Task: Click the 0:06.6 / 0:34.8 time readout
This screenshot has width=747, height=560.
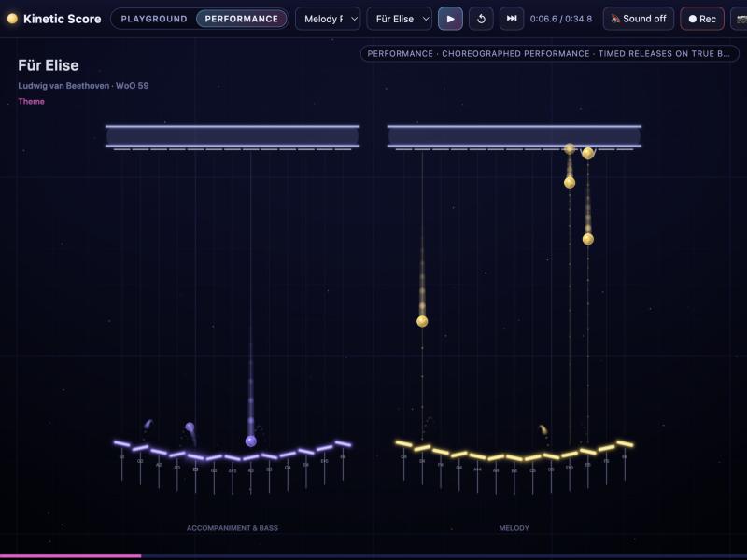Action: 561,19
